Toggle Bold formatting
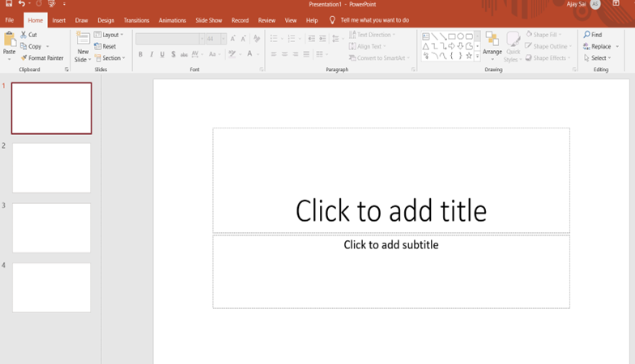The width and height of the screenshot is (635, 364). (x=140, y=54)
